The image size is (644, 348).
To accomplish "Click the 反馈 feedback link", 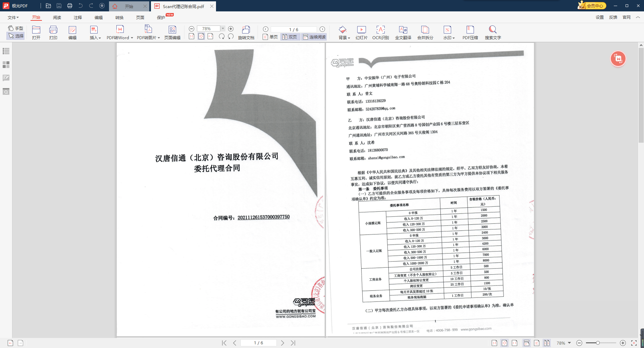I will coord(613,17).
